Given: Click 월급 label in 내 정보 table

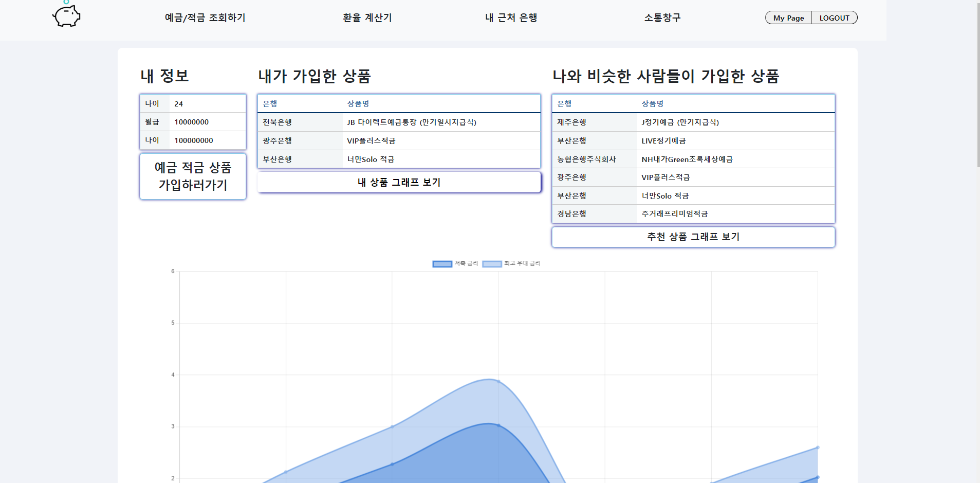Looking at the screenshot, I should coord(152,122).
